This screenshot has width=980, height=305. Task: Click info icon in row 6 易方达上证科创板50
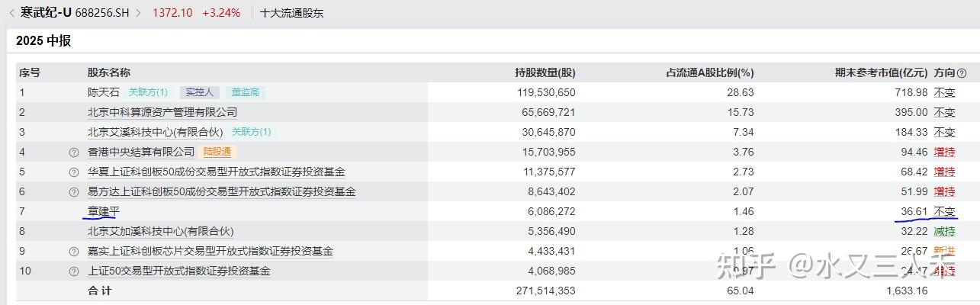click(74, 192)
